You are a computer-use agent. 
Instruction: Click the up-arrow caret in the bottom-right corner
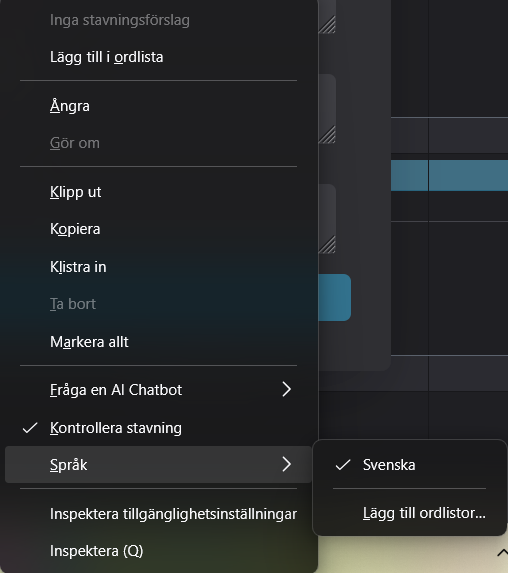click(502, 553)
